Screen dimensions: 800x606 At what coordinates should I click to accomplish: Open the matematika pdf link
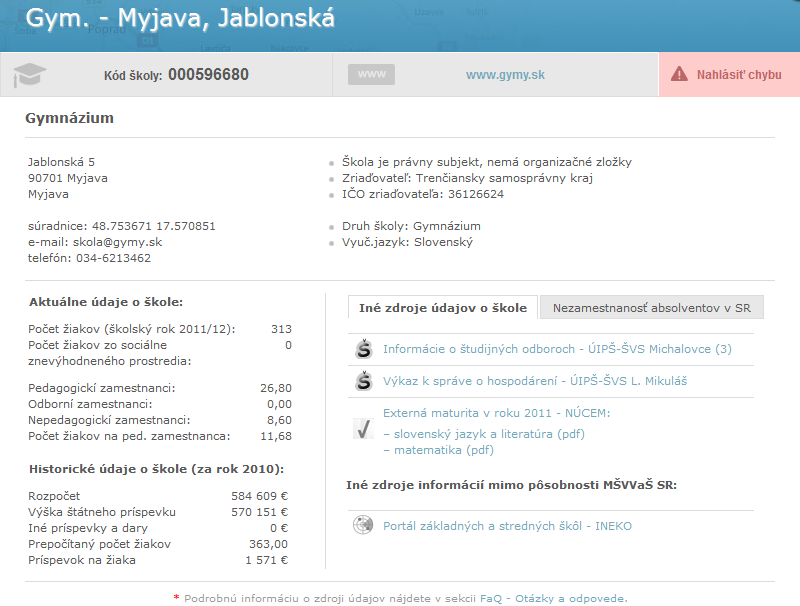pos(444,450)
